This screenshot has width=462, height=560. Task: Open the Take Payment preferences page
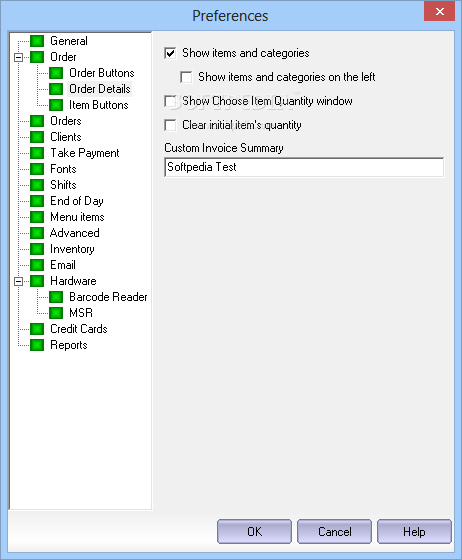(x=85, y=153)
